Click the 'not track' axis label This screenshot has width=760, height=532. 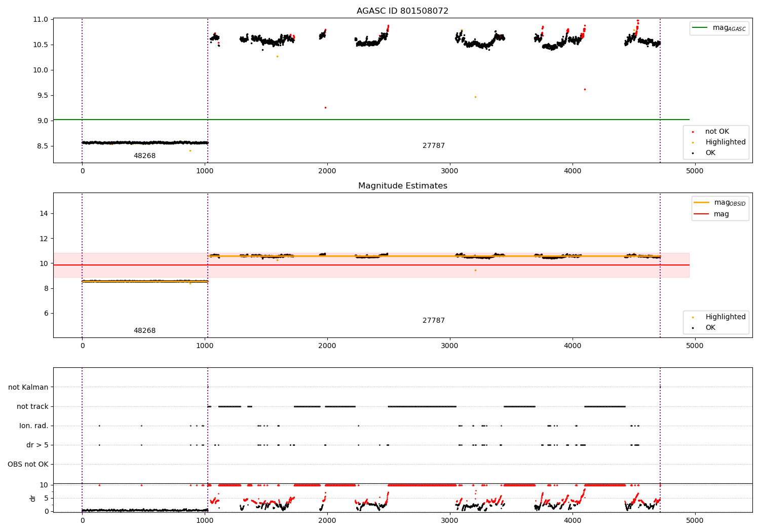(32, 406)
